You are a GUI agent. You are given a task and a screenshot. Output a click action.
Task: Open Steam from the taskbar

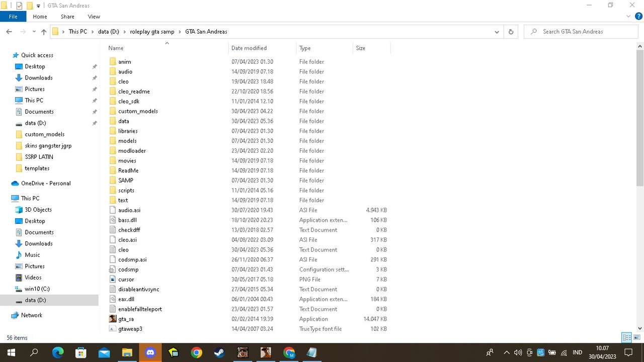coord(219,352)
